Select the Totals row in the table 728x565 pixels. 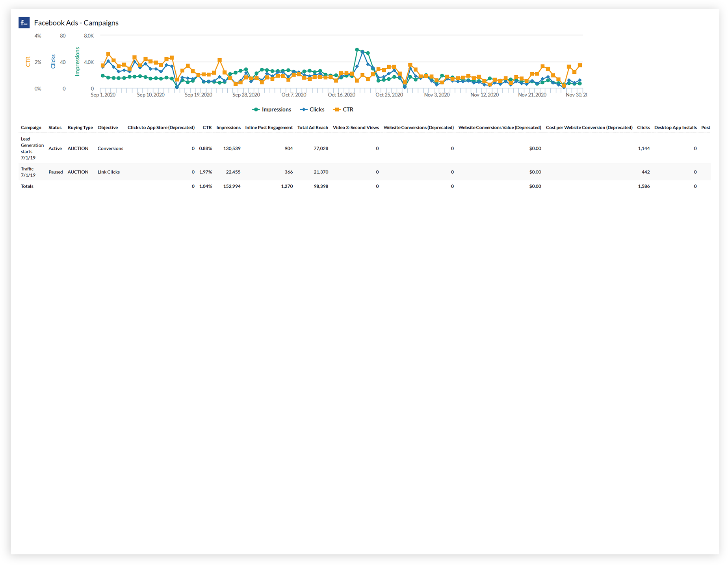pyautogui.click(x=27, y=186)
